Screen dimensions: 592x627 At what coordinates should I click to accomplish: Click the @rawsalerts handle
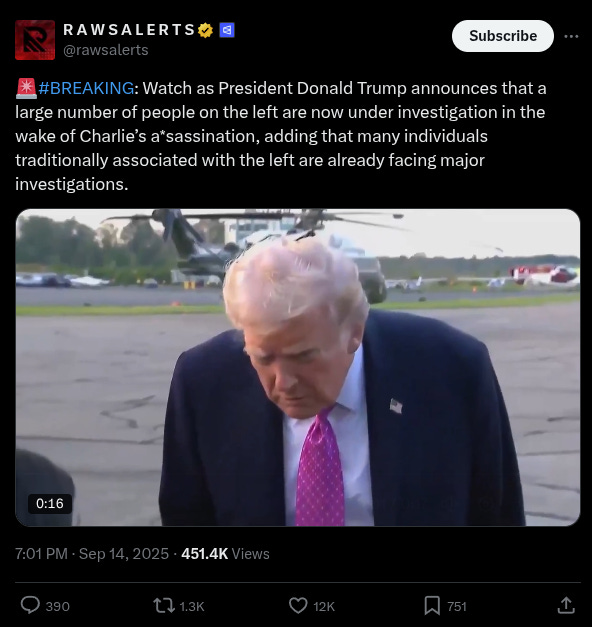click(106, 50)
